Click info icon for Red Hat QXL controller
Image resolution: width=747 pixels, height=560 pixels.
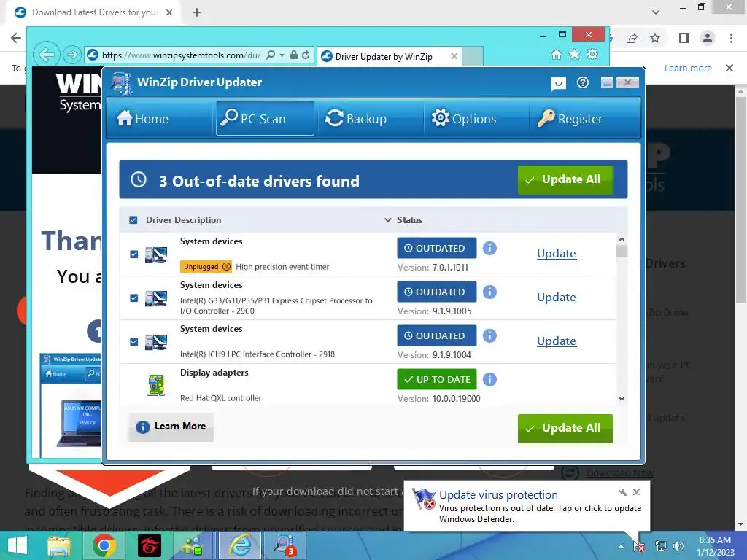tap(489, 379)
